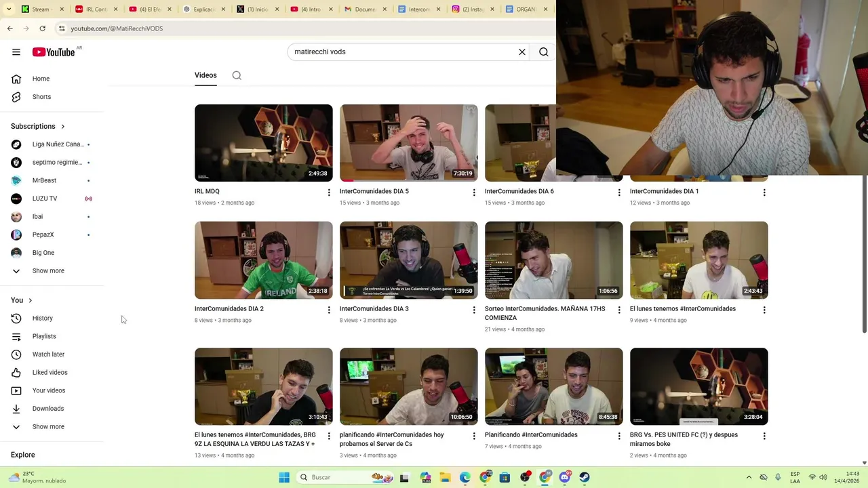The height and width of the screenshot is (488, 868).
Task: Select the Videos tab
Action: tap(205, 75)
